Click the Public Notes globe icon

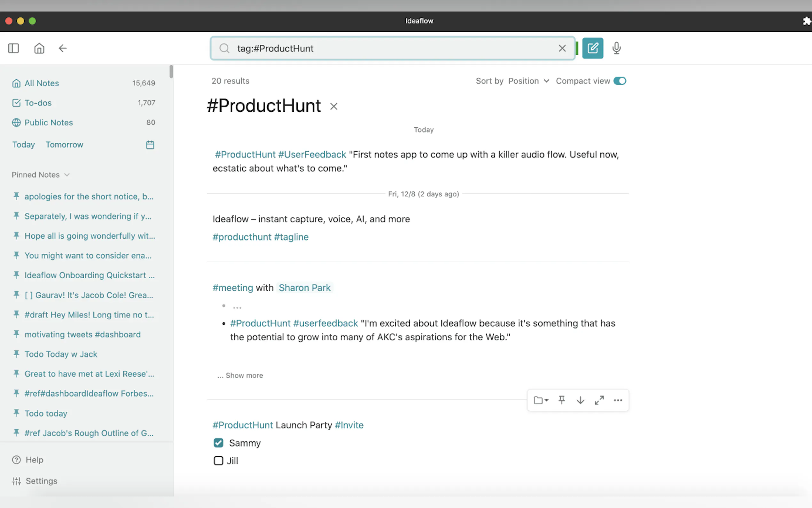(16, 122)
